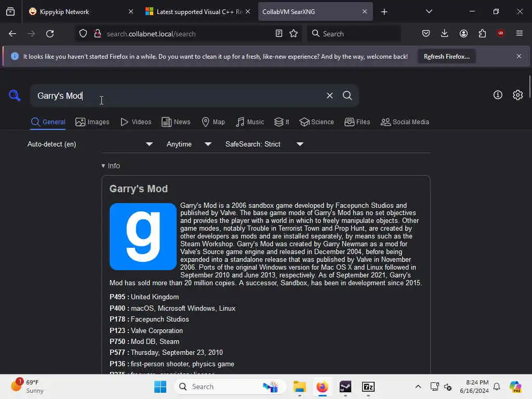Screen dimensions: 532x399
Task: Dismiss the Firefox refresh notification
Action: [518, 56]
